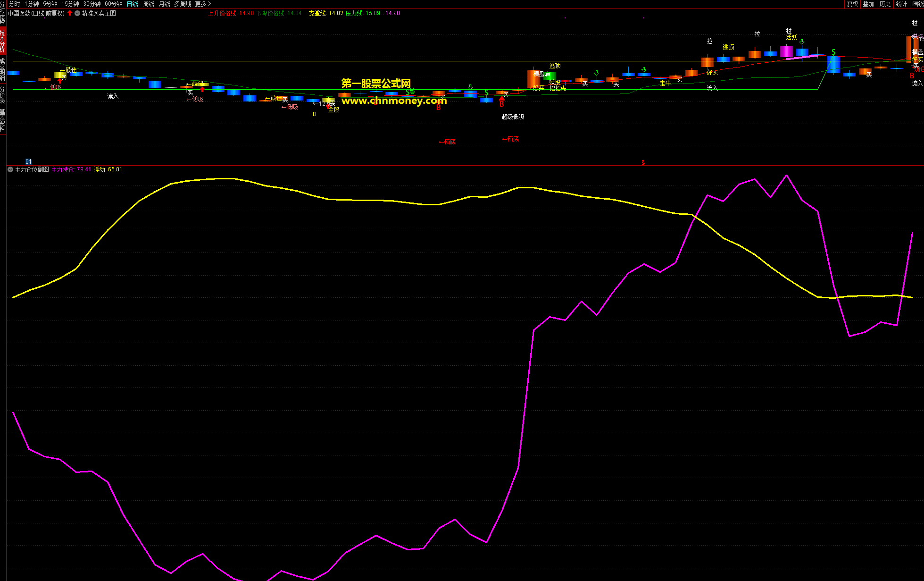
Task: Switch to the 月线 monthly chart tab
Action: click(165, 4)
